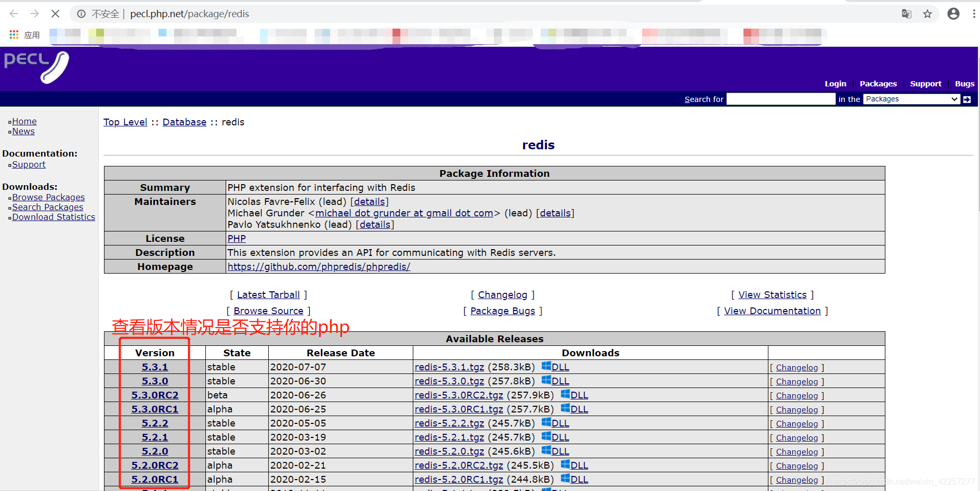Download redis-5.2.0RC1.tgz
This screenshot has height=491, width=980.
[x=459, y=479]
